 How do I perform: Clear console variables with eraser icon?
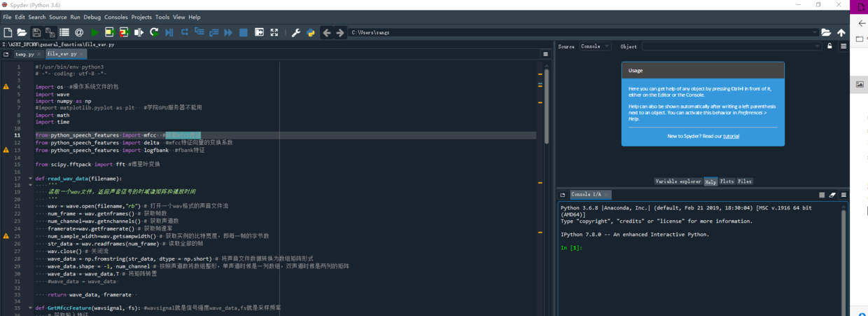coord(832,195)
